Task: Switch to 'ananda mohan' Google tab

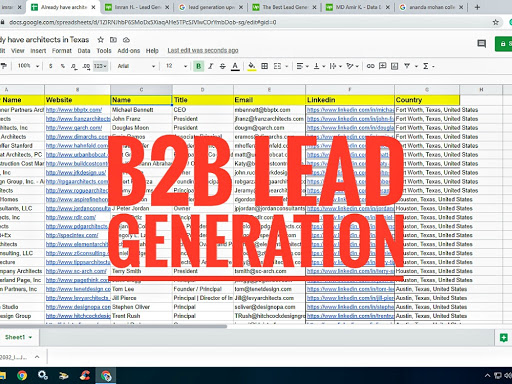Action: 431,7
